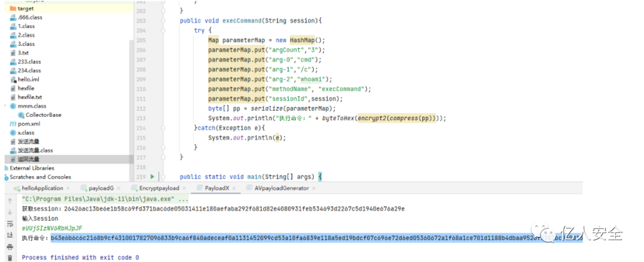The image size is (644, 262).
Task: Select the 发送流量.class file
Action: [x=35, y=151]
